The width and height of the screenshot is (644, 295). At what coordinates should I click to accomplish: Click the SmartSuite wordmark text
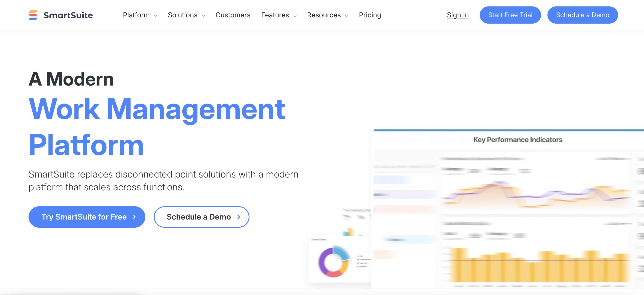coord(68,15)
